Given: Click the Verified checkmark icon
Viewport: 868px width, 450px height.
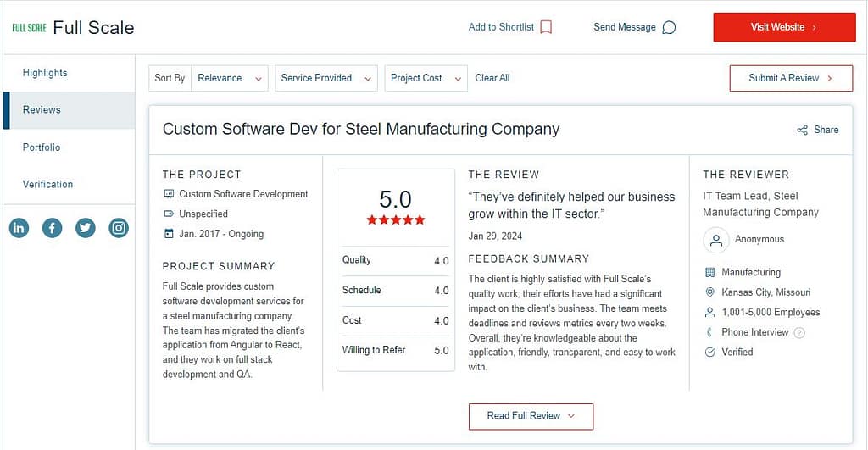Looking at the screenshot, I should coord(709,352).
